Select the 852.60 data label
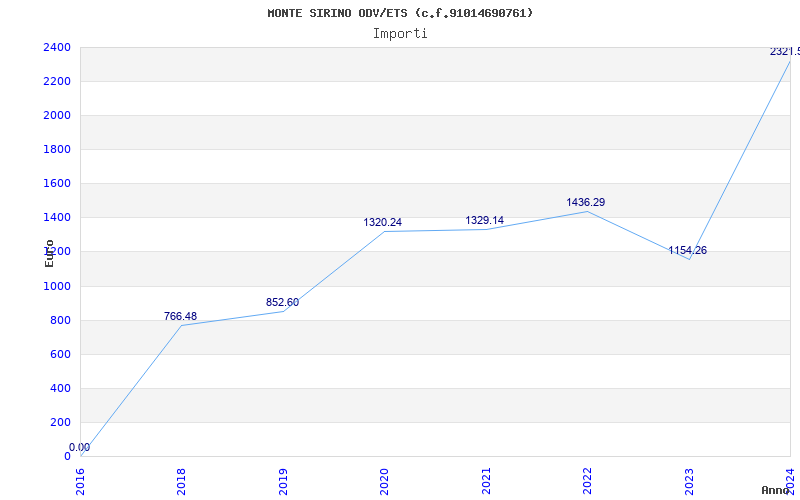 point(282,303)
